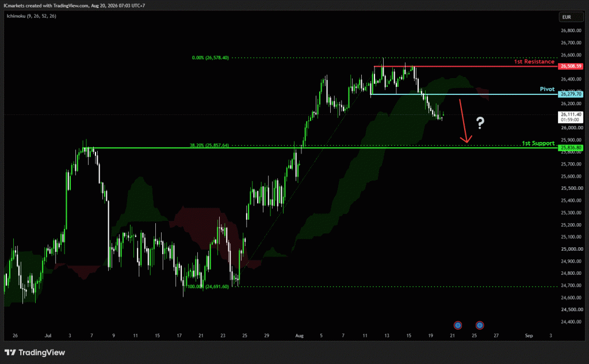
Task: Click the Sep label on the time axis
Action: tap(529, 336)
